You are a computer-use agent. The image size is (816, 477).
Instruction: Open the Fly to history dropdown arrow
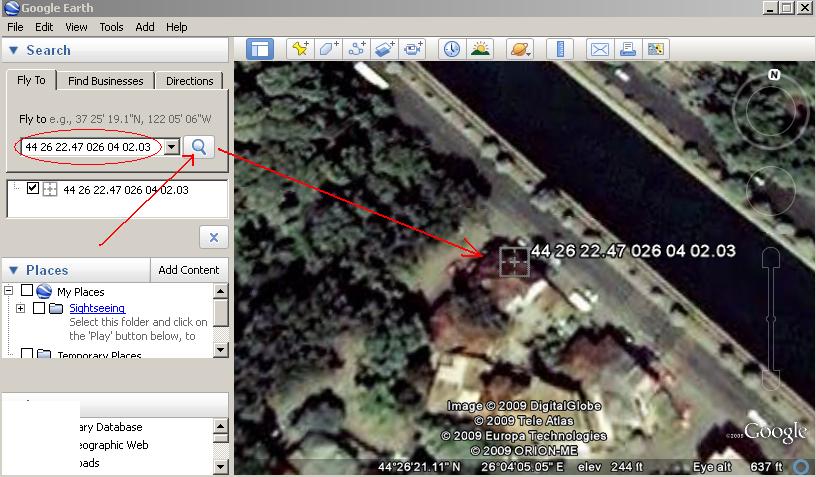pos(172,147)
